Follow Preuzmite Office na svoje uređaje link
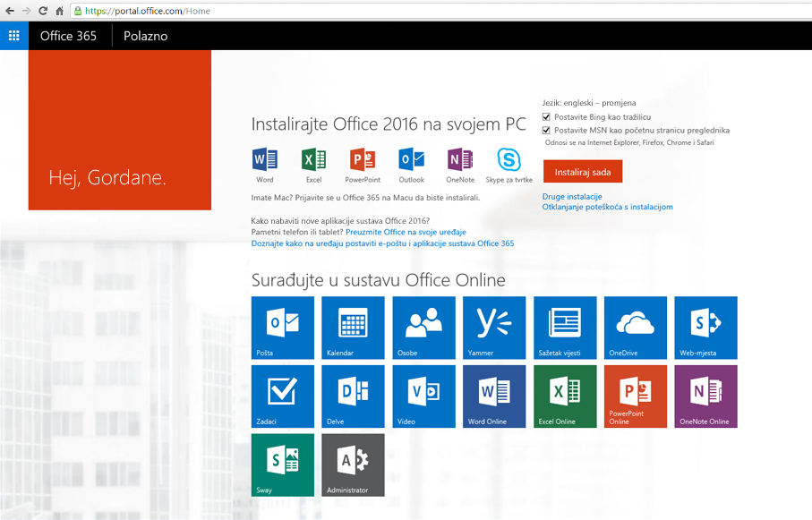812x520 pixels. pyautogui.click(x=406, y=232)
